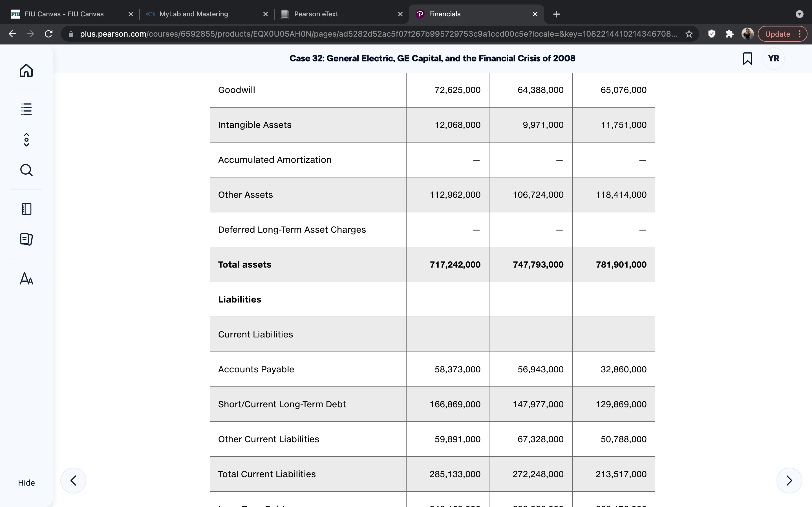Bookmark this page
The height and width of the screenshot is (507, 812).
click(x=748, y=58)
